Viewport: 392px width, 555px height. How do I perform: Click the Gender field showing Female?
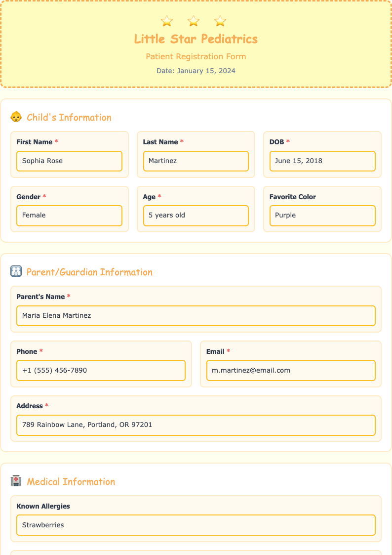coord(69,215)
